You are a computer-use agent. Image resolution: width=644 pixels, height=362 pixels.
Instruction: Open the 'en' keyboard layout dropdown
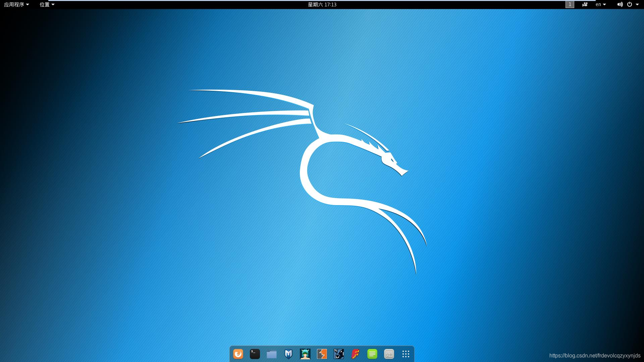click(600, 4)
